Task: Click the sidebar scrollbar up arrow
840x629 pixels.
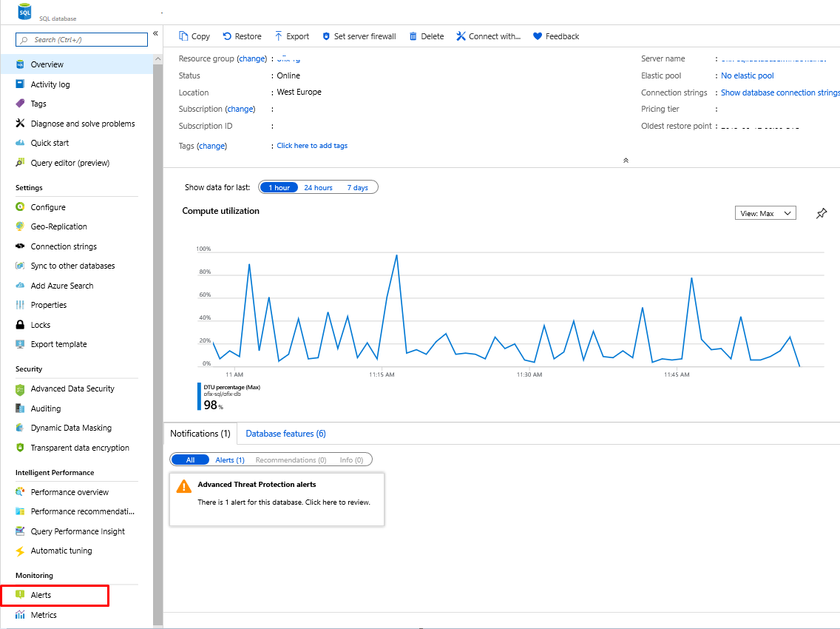Action: click(x=157, y=58)
